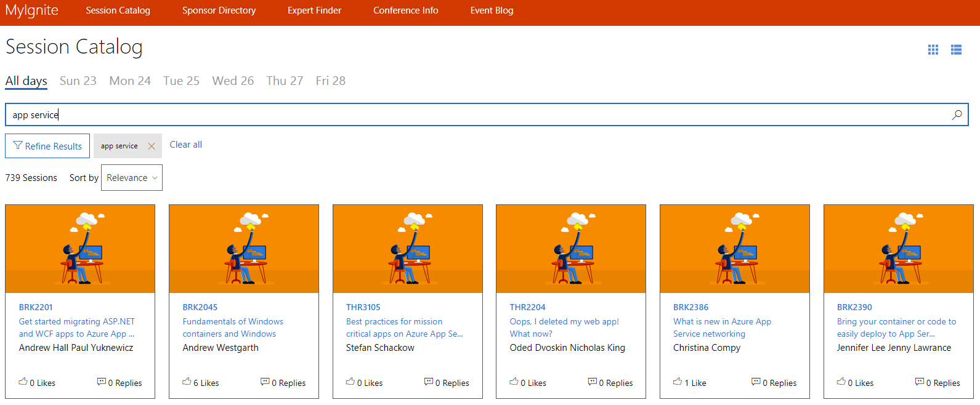980x405 pixels.
Task: Open the Sort by Relevance dropdown
Action: point(132,178)
